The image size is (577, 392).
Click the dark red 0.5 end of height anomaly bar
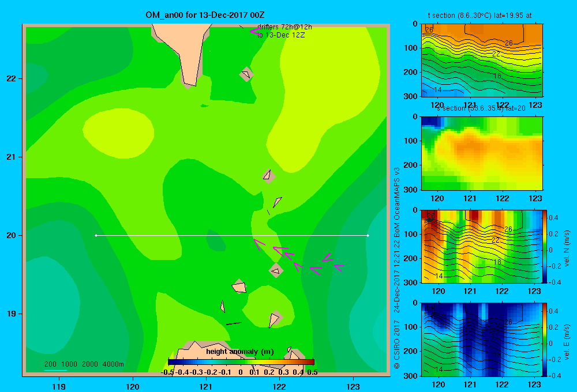pyautogui.click(x=312, y=362)
